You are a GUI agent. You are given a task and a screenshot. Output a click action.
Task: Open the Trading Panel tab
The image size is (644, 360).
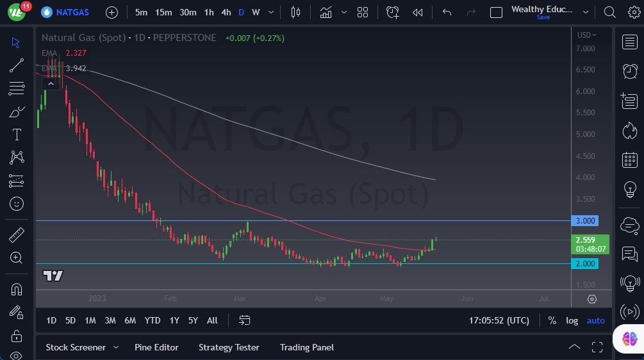307,347
